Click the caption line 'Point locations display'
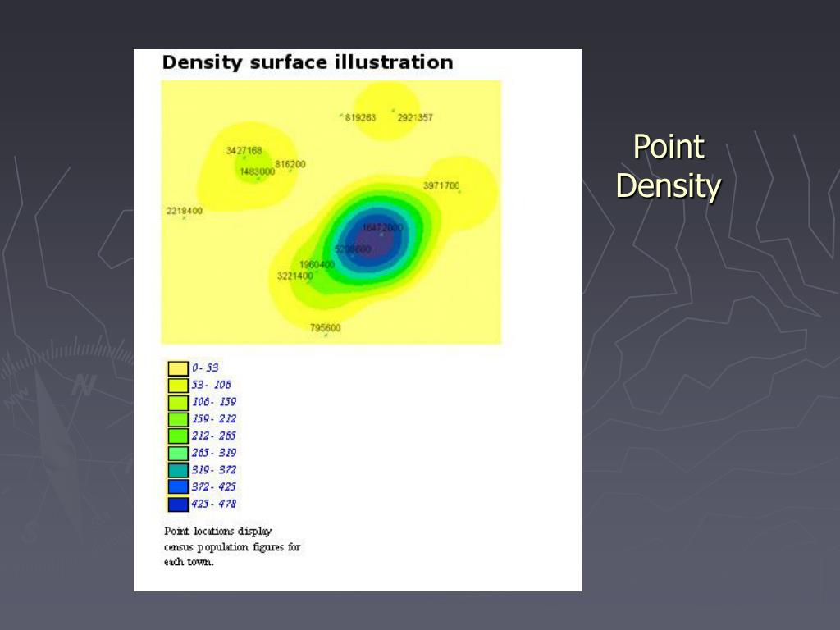 point(218,532)
